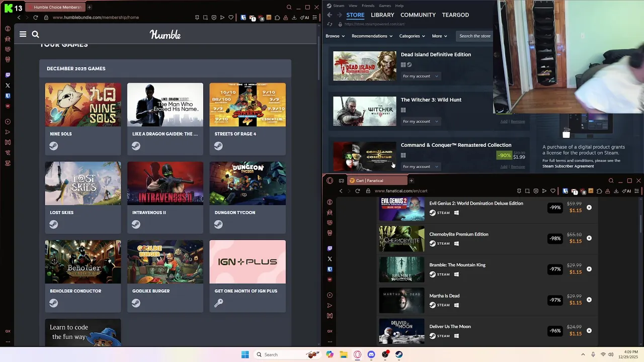Screen dimensions: 644x362
Task: Open 'For my account' dropdown for Witcher 3
Action: [x=421, y=121]
